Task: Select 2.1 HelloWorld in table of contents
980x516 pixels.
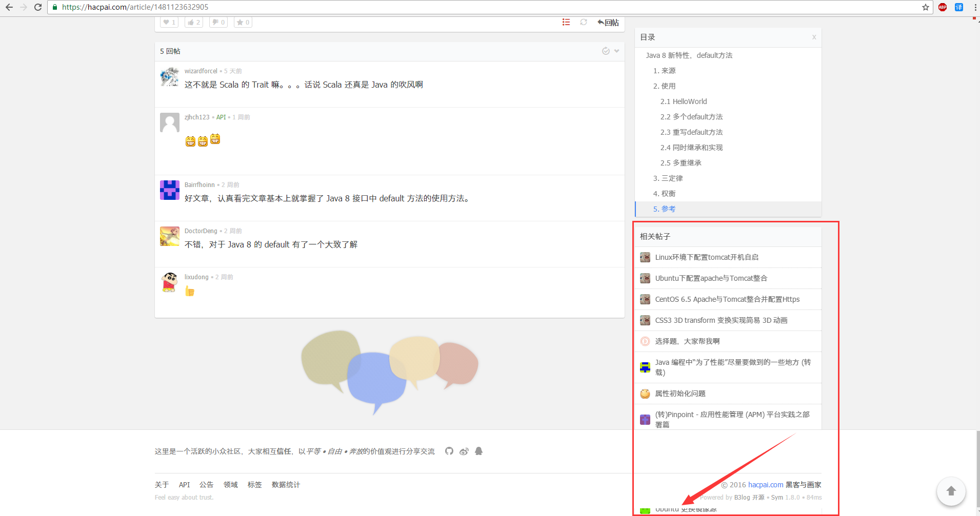Action: pos(684,101)
